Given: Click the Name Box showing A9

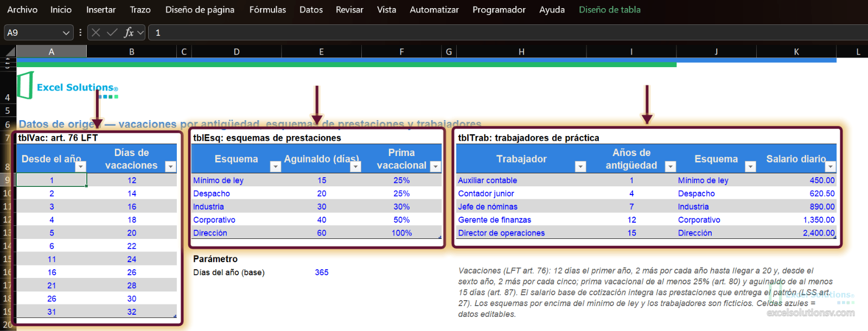Looking at the screenshot, I should 33,33.
